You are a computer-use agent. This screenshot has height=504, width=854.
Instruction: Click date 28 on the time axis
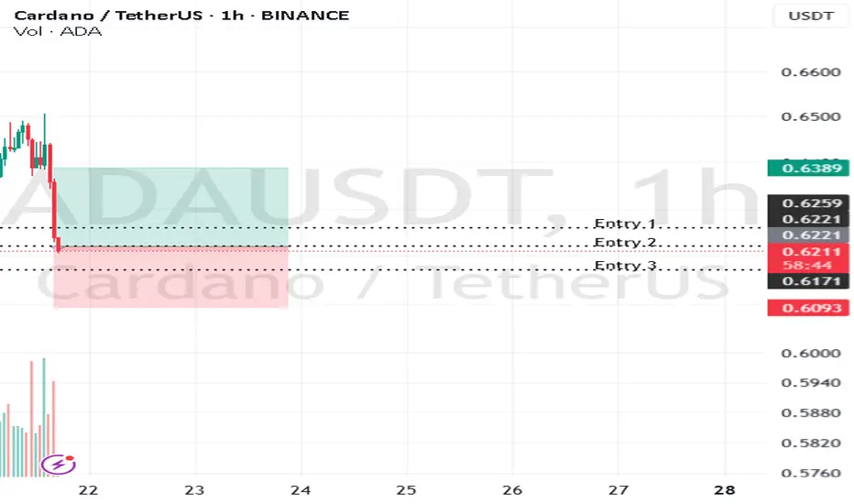(725, 490)
